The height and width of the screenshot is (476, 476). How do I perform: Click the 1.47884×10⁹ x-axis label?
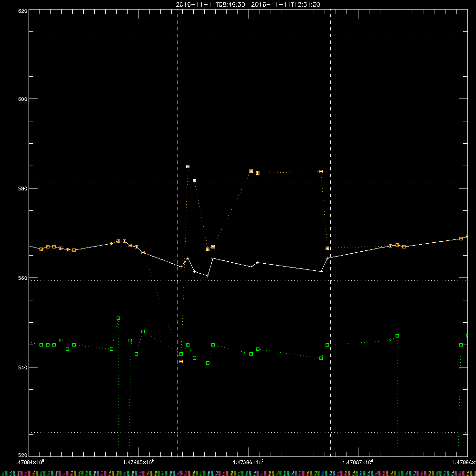29,462
